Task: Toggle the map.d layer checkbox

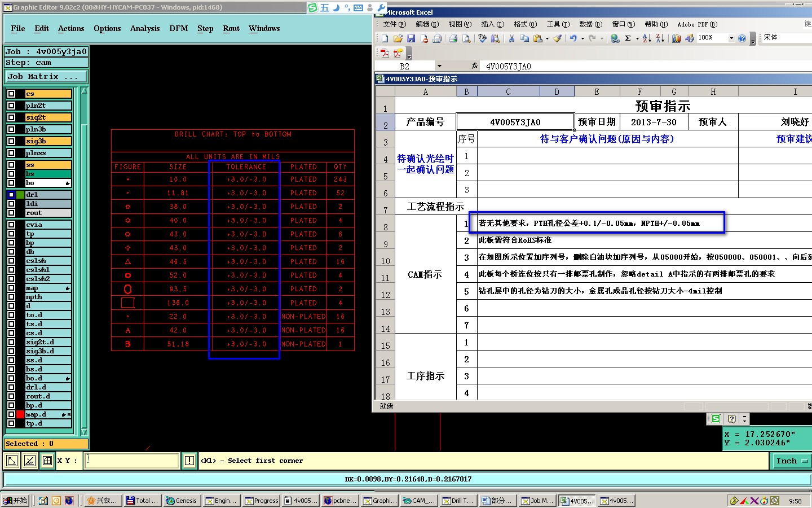Action: (x=11, y=414)
